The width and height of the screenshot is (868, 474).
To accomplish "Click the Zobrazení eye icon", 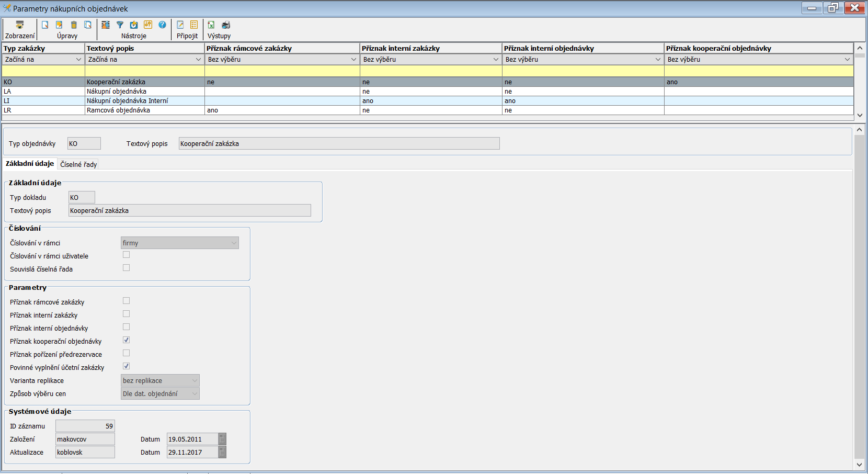I will [20, 25].
